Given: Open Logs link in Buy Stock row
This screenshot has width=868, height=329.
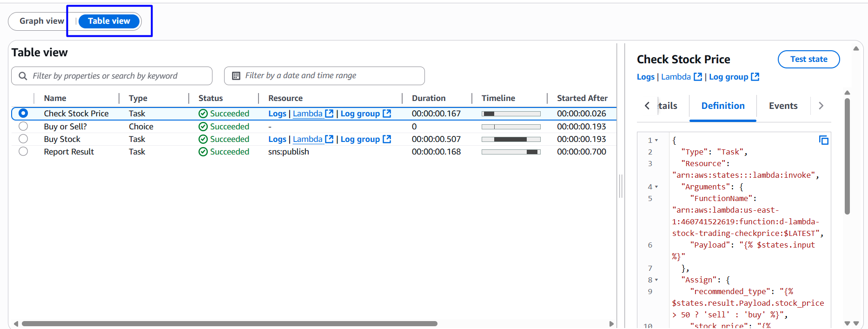Looking at the screenshot, I should (277, 139).
